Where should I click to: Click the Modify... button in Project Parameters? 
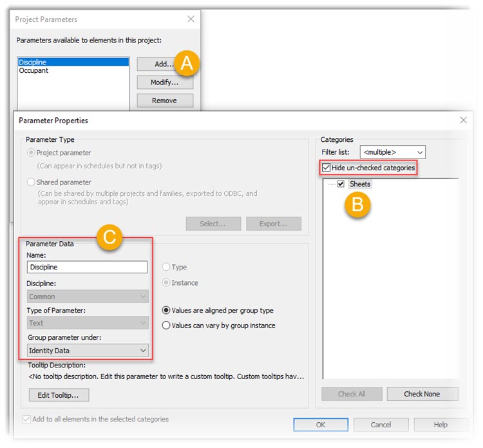165,83
